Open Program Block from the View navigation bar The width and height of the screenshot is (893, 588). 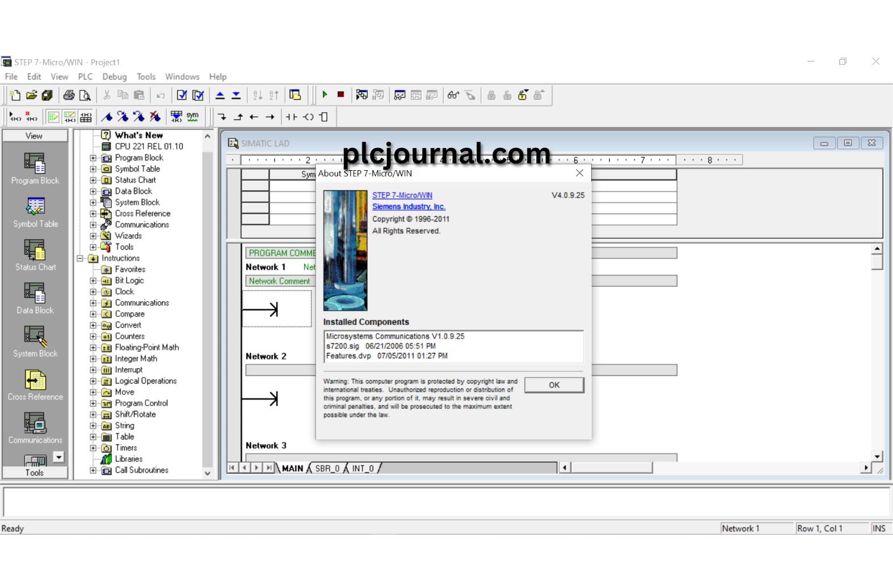[x=35, y=169]
